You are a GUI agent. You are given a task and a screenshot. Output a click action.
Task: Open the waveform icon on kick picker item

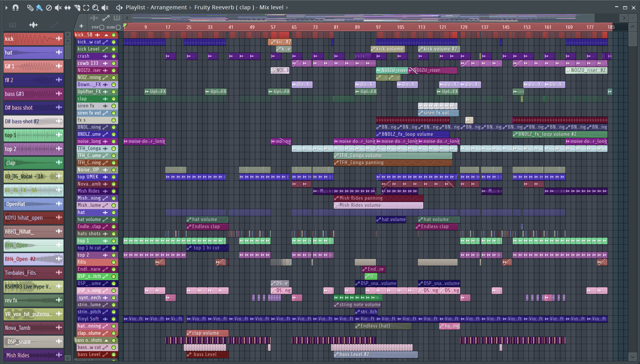pyautogui.click(x=59, y=38)
